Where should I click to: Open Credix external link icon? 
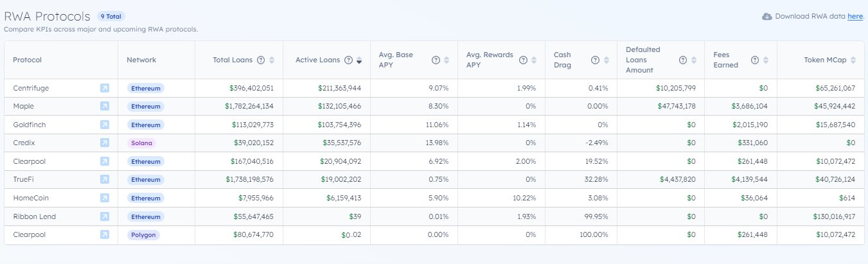pyautogui.click(x=105, y=143)
